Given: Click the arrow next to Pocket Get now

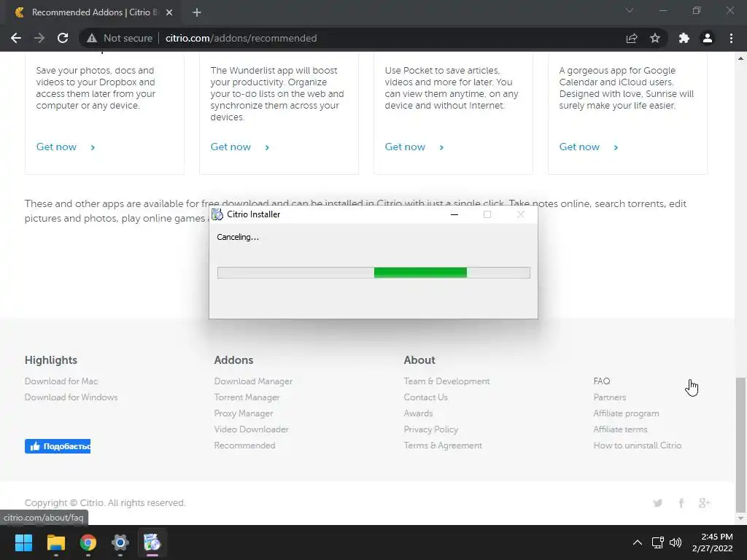Looking at the screenshot, I should tap(441, 147).
